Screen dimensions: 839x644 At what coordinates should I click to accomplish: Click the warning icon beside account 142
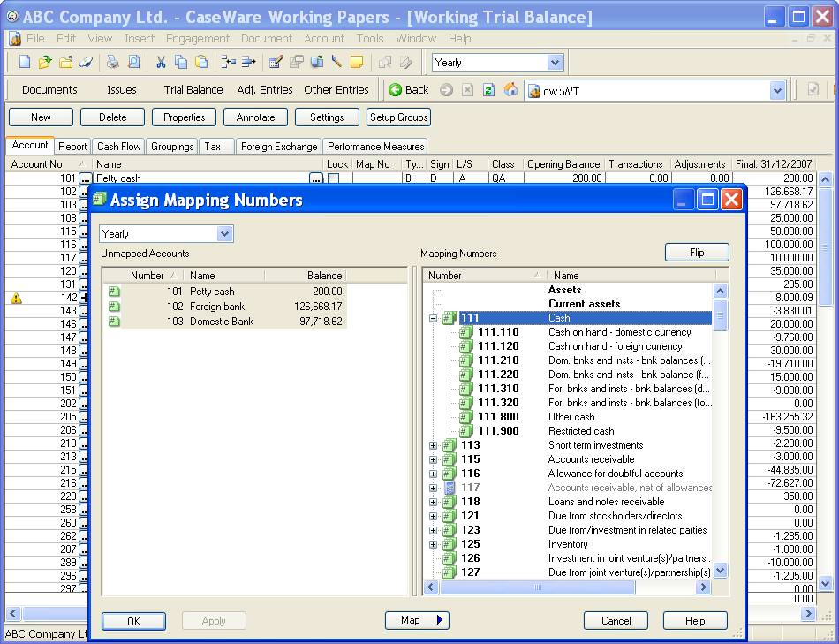tap(17, 298)
